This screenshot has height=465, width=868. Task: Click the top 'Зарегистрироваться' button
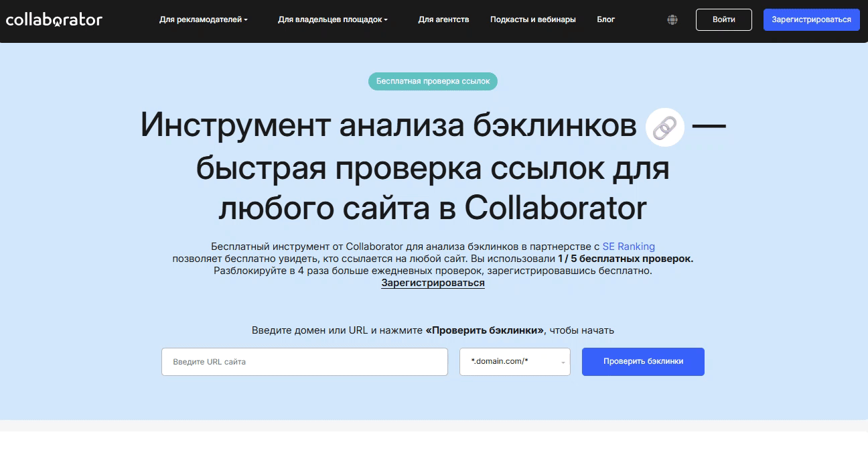(x=812, y=20)
